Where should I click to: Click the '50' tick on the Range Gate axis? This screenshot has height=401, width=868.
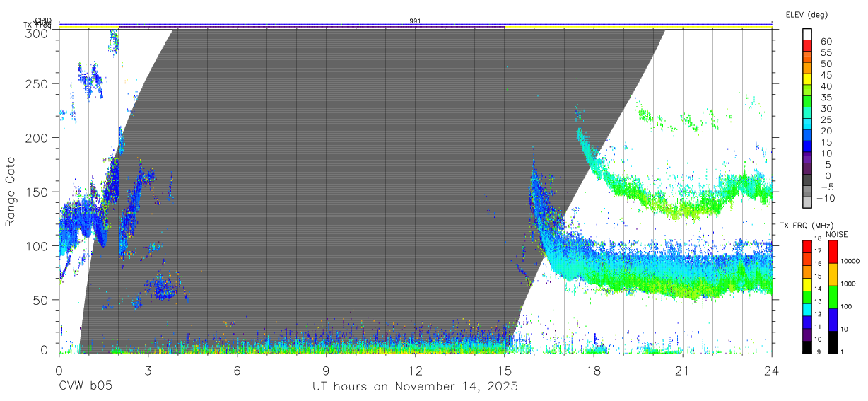41,300
